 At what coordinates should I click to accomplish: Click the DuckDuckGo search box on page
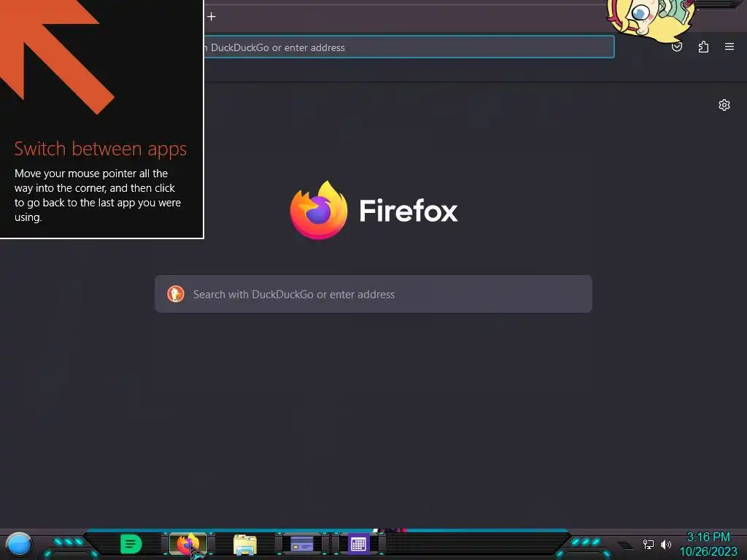tap(373, 294)
